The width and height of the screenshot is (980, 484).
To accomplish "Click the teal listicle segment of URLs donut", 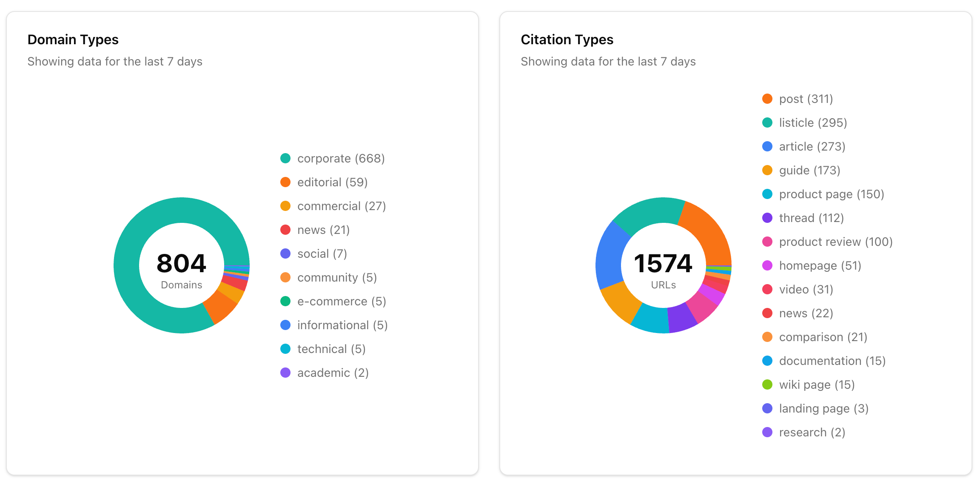I will 649,212.
